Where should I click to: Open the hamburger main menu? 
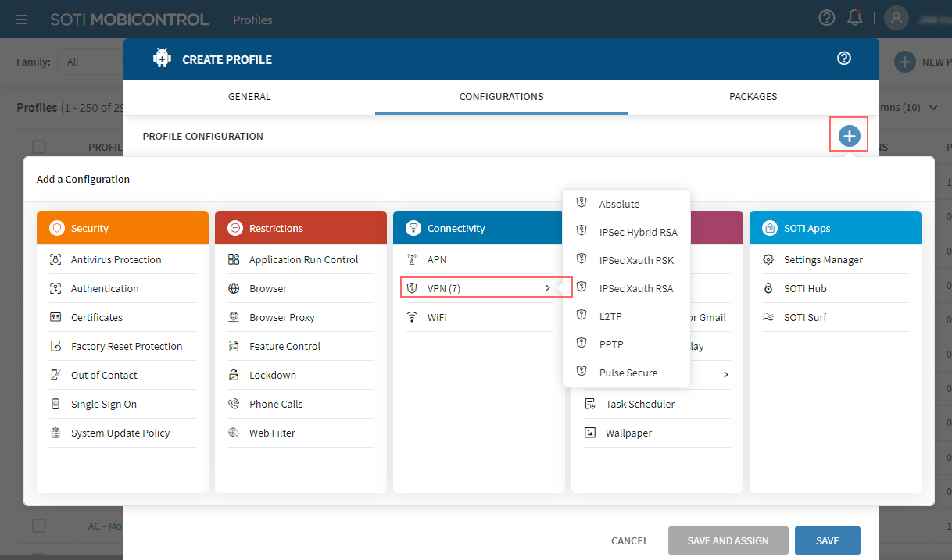pyautogui.click(x=22, y=20)
